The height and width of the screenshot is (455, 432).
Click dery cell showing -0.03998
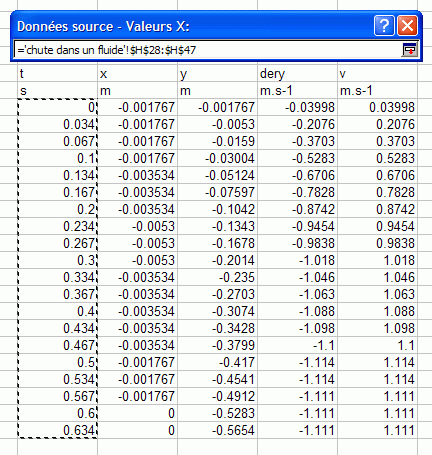pos(297,107)
